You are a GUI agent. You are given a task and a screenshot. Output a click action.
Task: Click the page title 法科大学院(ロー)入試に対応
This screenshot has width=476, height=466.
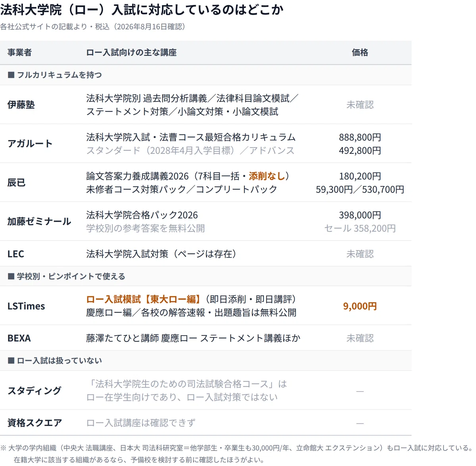click(x=142, y=10)
